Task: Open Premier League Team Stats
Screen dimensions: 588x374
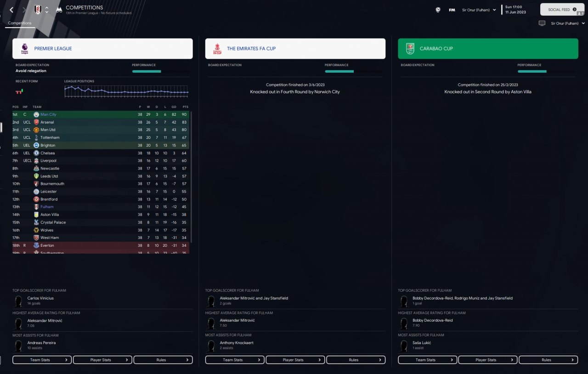Action: 42,360
